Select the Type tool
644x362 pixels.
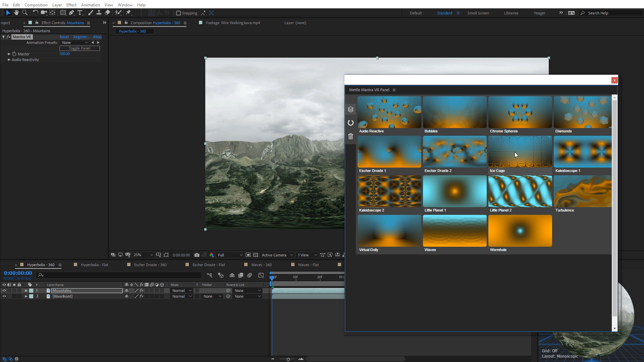pos(80,13)
